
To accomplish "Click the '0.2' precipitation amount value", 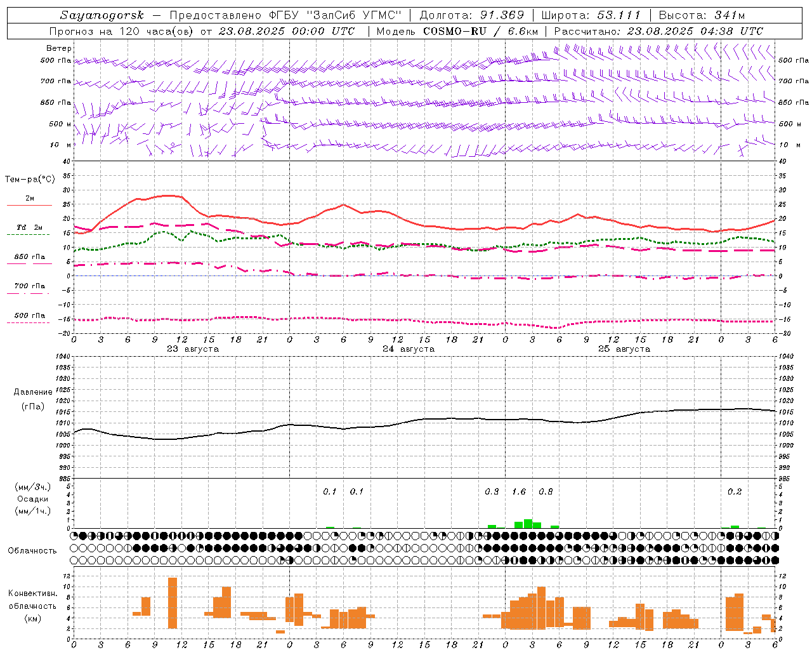I will 735,491.
